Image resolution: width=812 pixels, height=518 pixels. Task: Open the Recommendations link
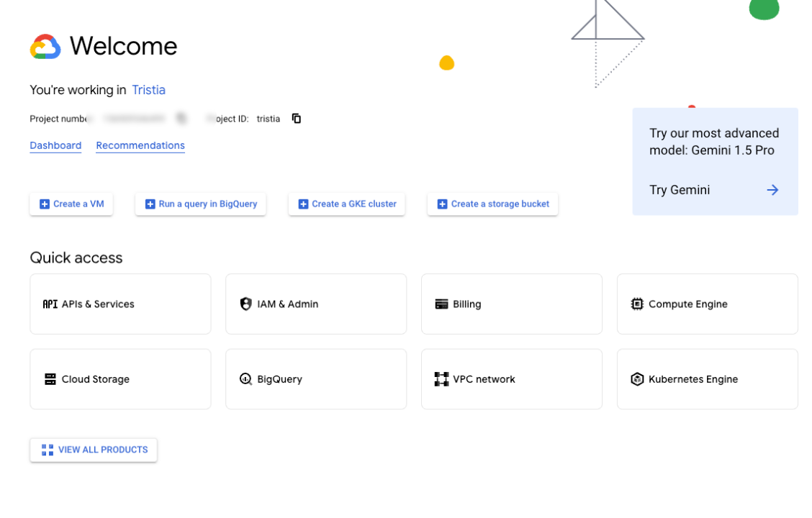coord(140,145)
